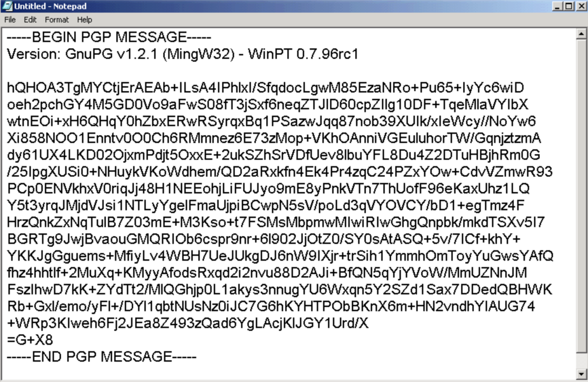
Task: Click the END PGP MESSAGE line
Action: tap(101, 357)
